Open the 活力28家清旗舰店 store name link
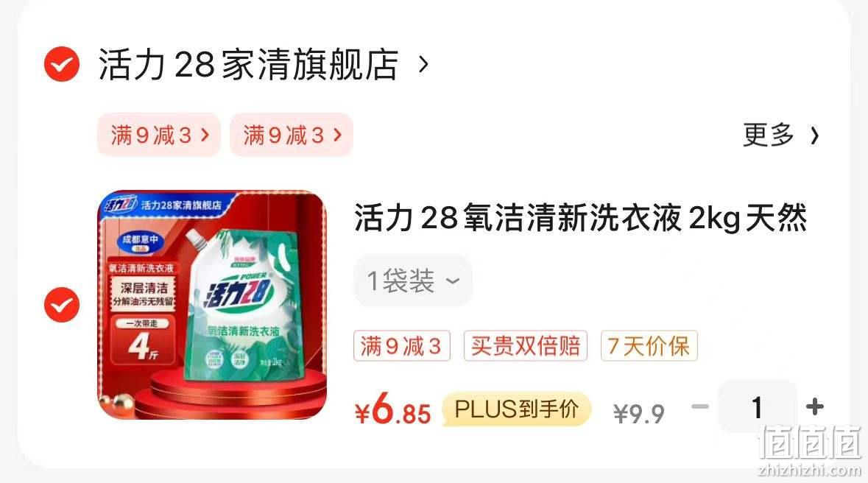 point(248,64)
